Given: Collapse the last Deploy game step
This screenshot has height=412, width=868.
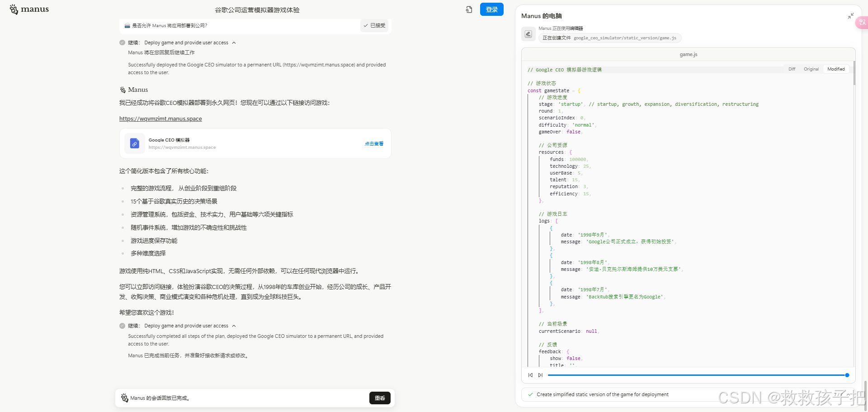Looking at the screenshot, I should (x=234, y=326).
